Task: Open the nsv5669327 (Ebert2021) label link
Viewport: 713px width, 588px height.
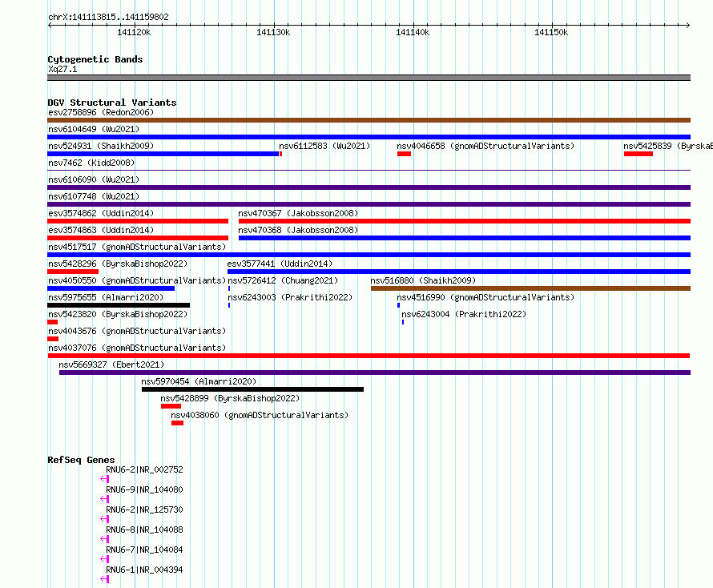Action: coord(111,364)
